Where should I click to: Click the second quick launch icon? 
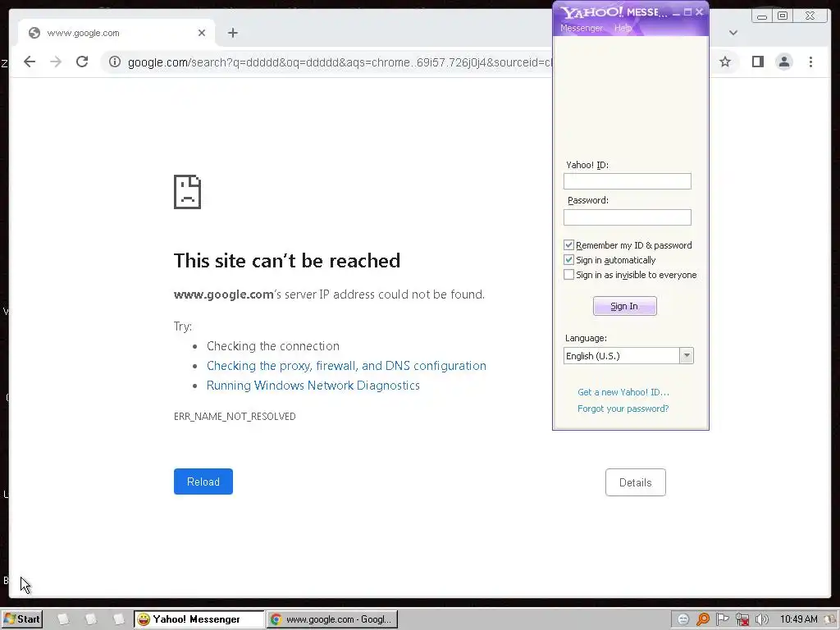91,619
